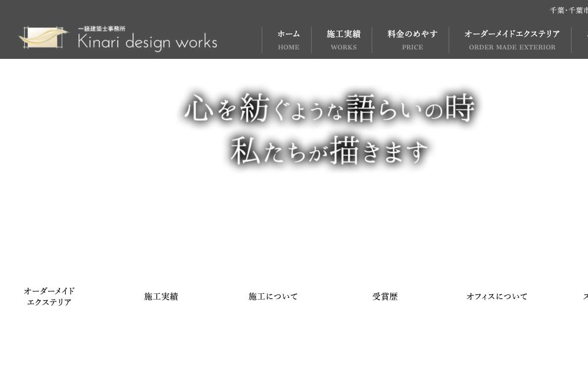Screen dimensions: 588x365
Task: Click the hero headline 心を紡ぐような語らいの時
Action: click(x=329, y=108)
